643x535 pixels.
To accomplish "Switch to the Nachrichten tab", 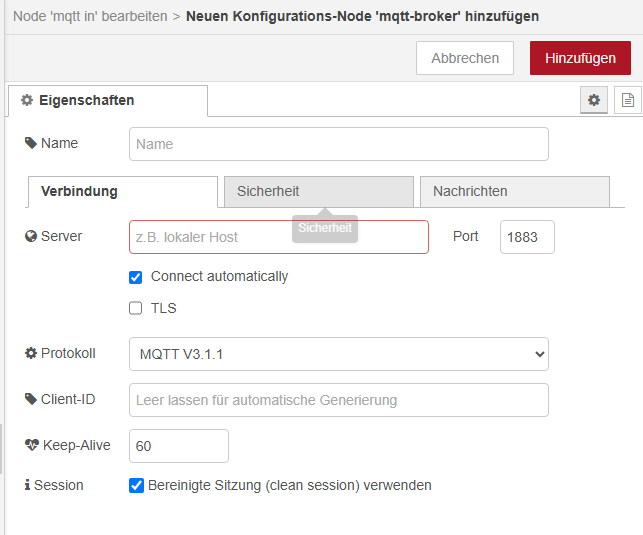I will [514, 191].
